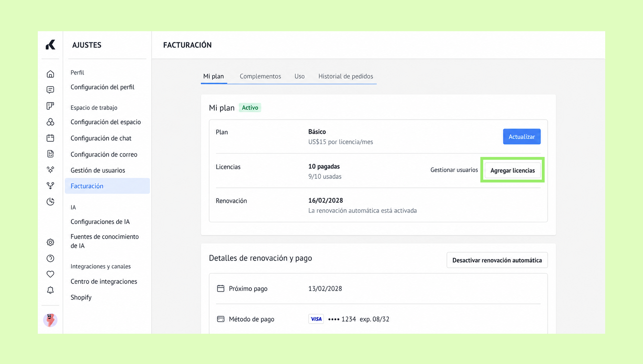643x364 pixels.
Task: Click the Perfil section label
Action: point(77,73)
